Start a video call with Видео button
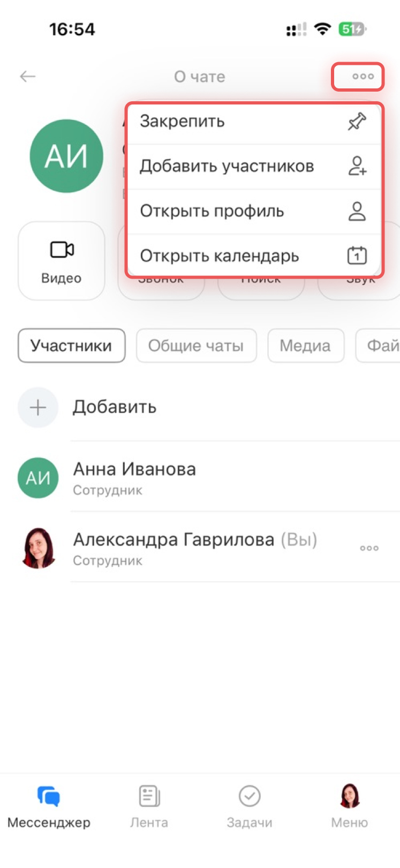The height and width of the screenshot is (868, 400). [x=62, y=261]
